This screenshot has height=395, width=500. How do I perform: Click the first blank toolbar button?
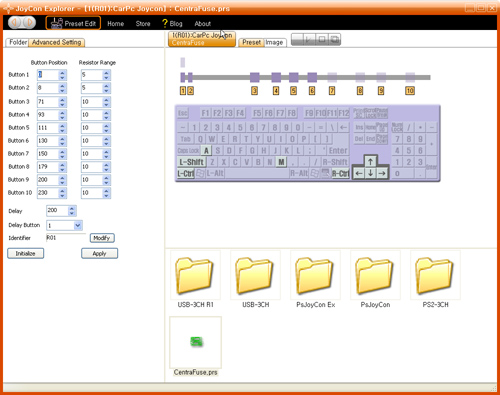(x=297, y=39)
